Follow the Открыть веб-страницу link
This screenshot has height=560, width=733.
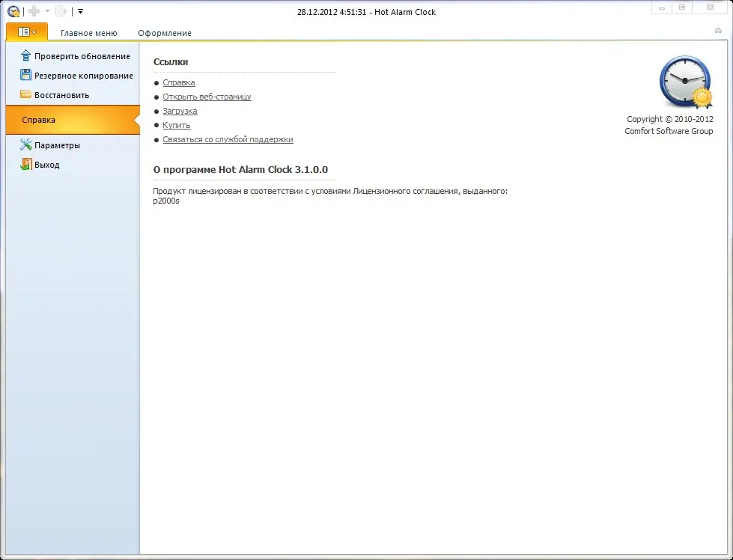tap(207, 97)
